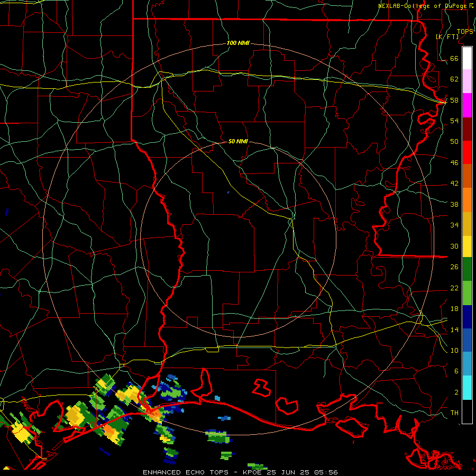Click the light green swatch between 18 and 22
476x476 pixels.
467,293
